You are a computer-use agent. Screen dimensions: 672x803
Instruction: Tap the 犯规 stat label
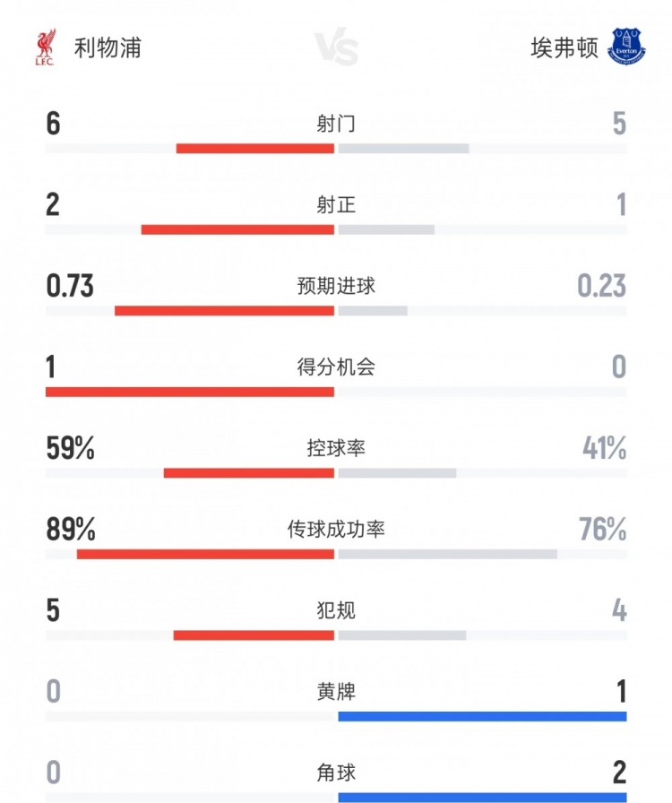pos(336,611)
